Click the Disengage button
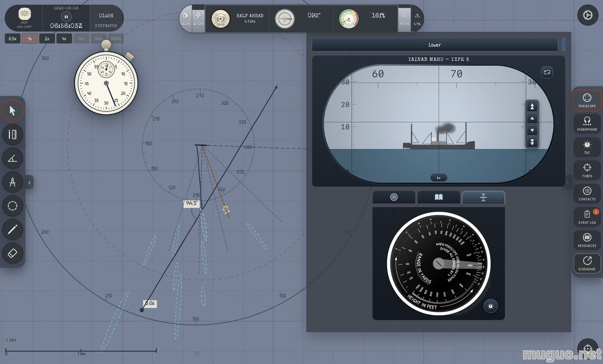Viewport: 603px width, 364px height. (x=587, y=263)
